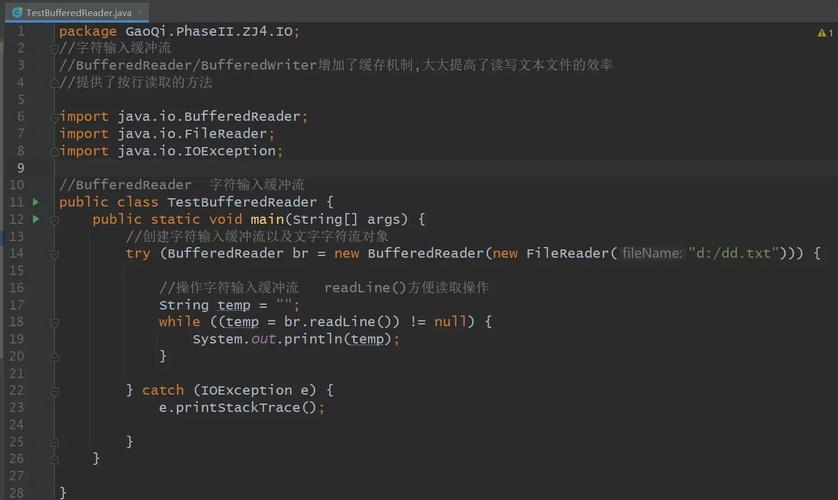Click the java.io.IOException import text
838x500 pixels.
point(196,151)
